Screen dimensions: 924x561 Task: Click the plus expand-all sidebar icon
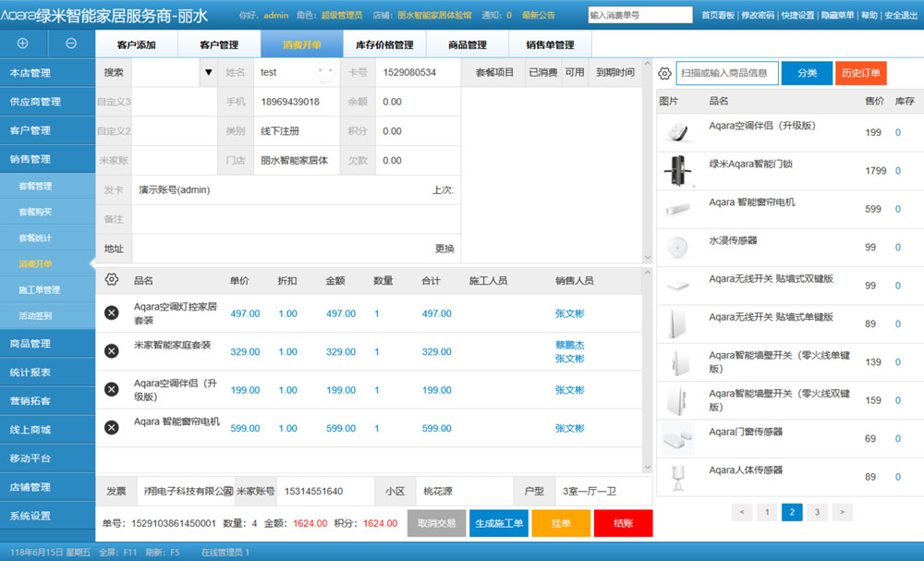[x=22, y=43]
